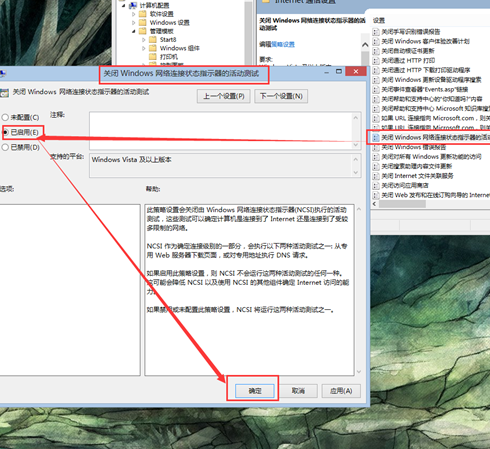Expand the Windows 组件 tree node
The image size is (490, 449).
[x=144, y=48]
